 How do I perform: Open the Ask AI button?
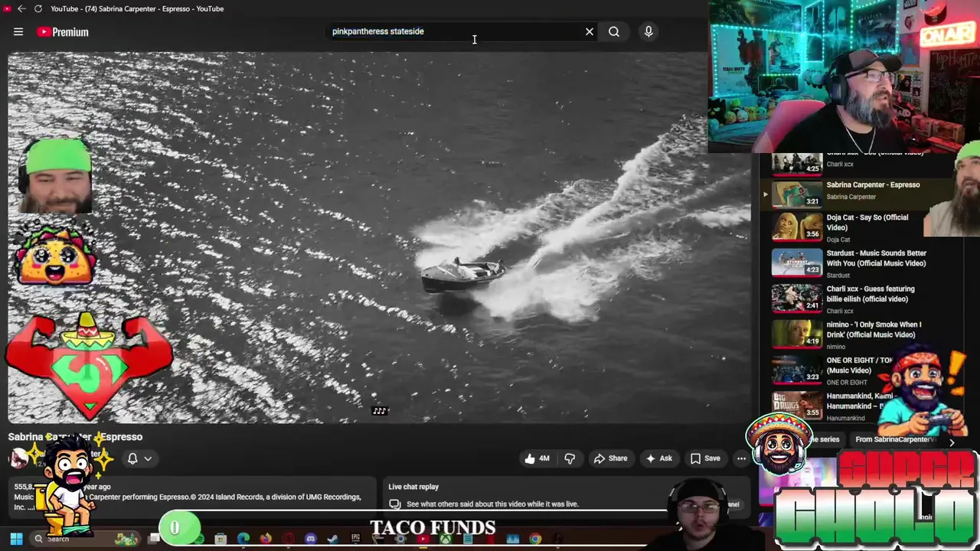658,458
